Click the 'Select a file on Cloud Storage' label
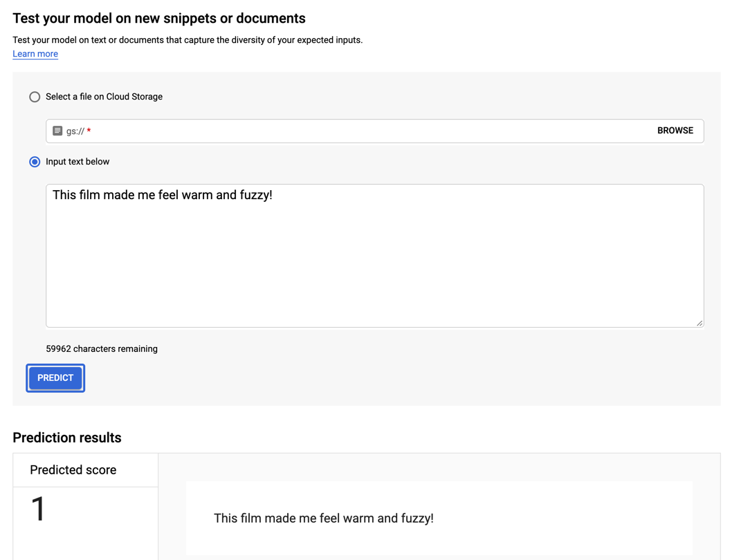Viewport: 748px width, 560px height. point(104,97)
